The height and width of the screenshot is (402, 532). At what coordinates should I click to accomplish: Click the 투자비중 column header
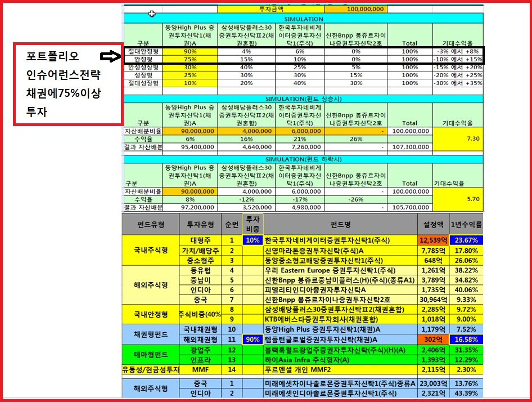coord(253,224)
